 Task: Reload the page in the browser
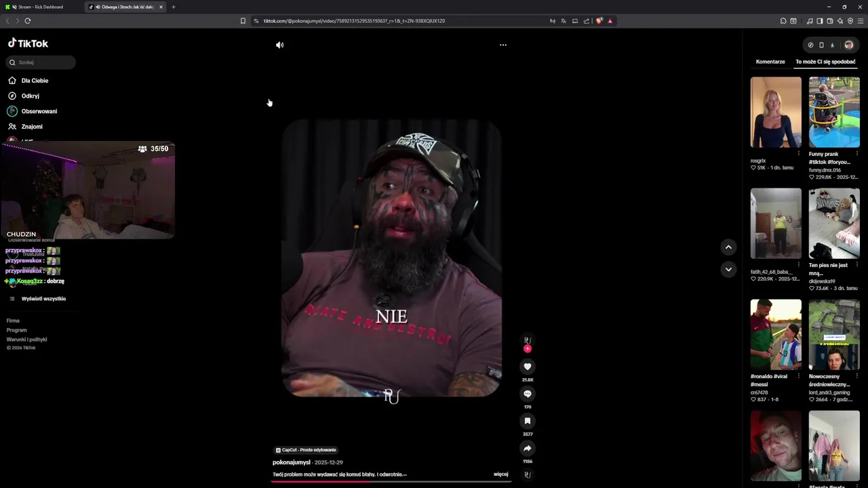28,21
